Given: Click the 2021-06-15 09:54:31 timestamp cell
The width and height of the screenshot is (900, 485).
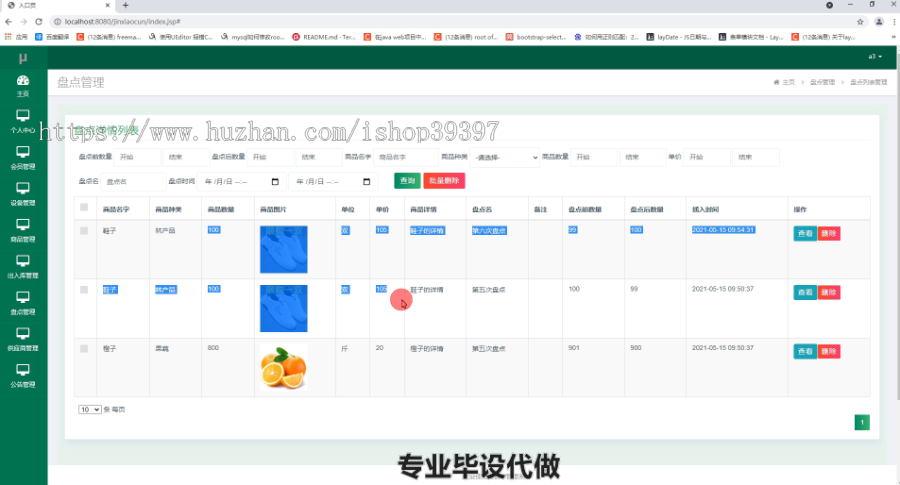Looking at the screenshot, I should click(x=723, y=230).
